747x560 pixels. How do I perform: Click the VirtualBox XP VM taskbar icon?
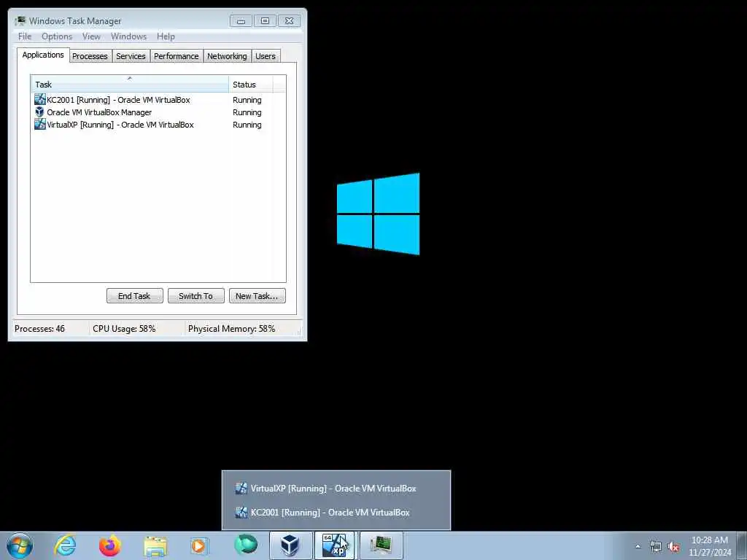click(334, 545)
